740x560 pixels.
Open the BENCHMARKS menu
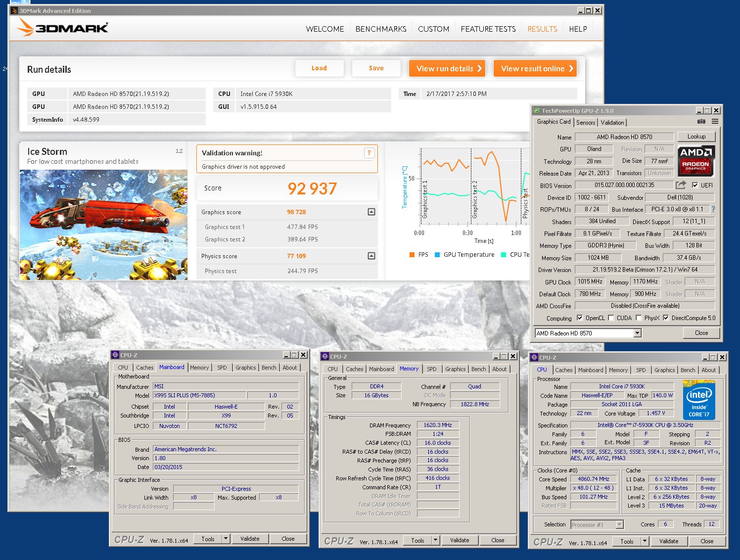click(381, 29)
